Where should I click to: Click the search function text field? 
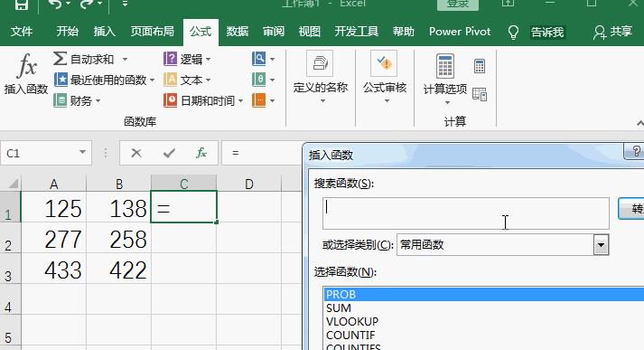coord(466,213)
